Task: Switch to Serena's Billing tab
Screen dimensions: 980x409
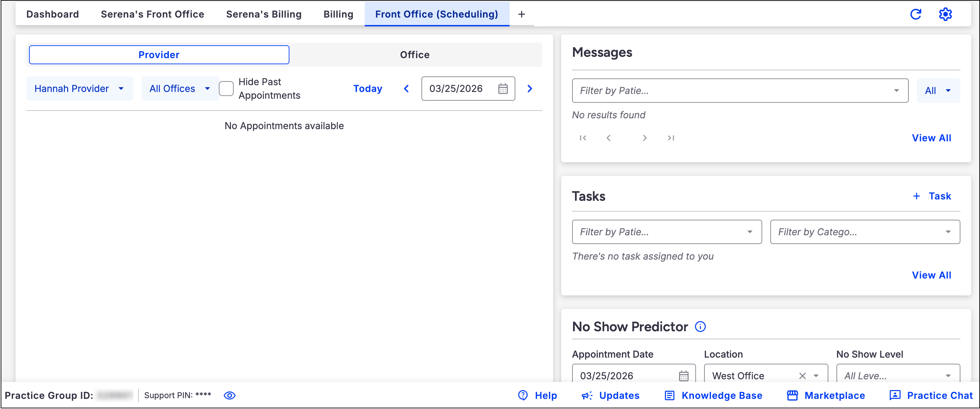Action: coord(264,14)
